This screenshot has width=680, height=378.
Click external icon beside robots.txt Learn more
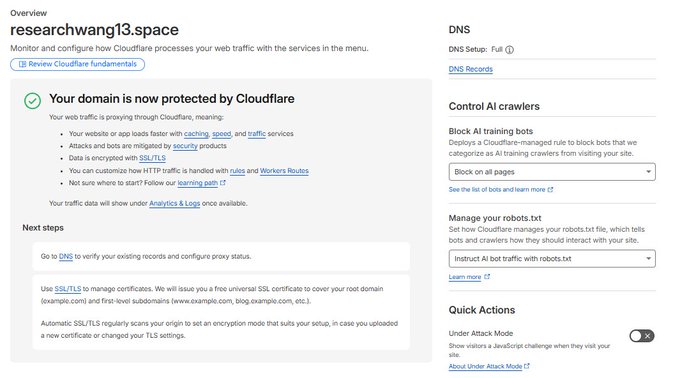pyautogui.click(x=487, y=277)
